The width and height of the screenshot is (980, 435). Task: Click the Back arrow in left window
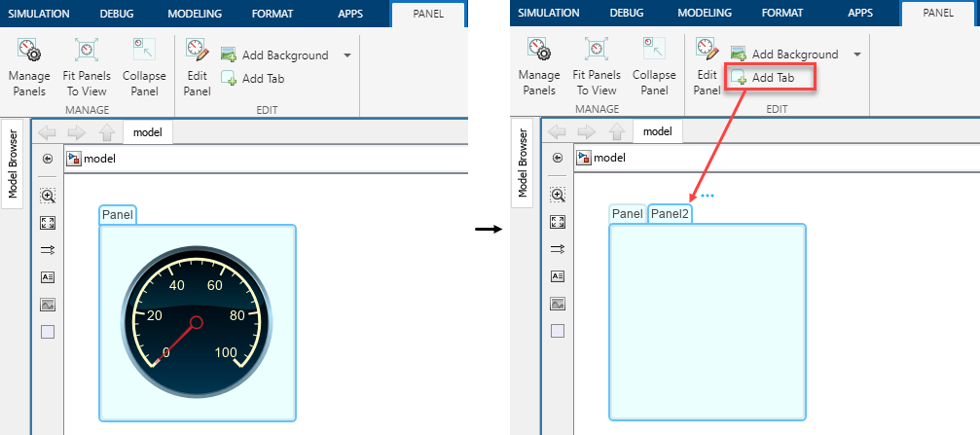[x=48, y=132]
